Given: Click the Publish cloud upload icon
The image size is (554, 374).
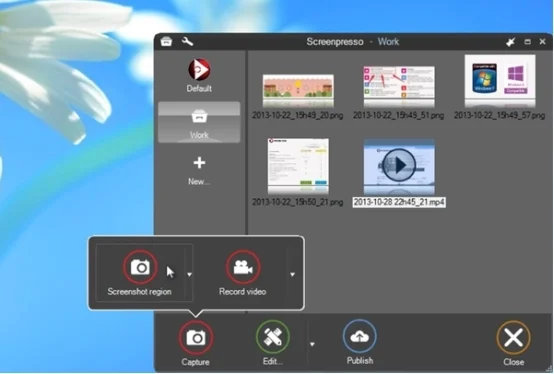Looking at the screenshot, I should [359, 336].
